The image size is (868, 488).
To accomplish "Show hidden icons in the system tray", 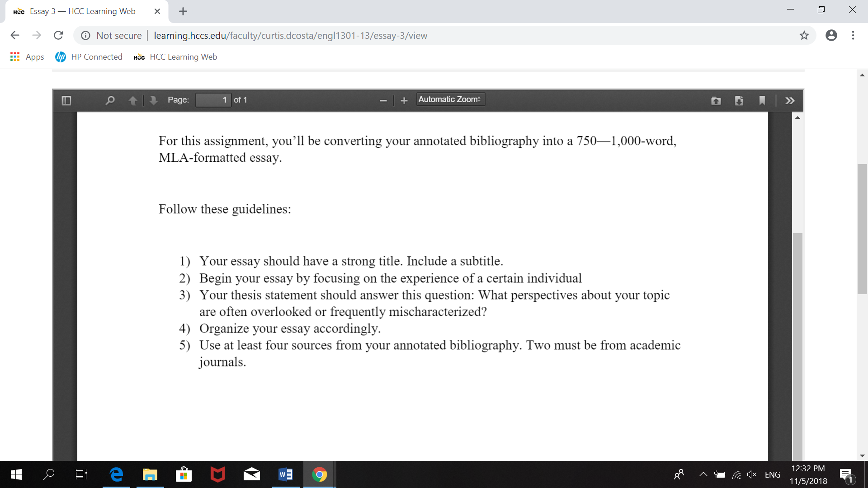I will (x=703, y=474).
